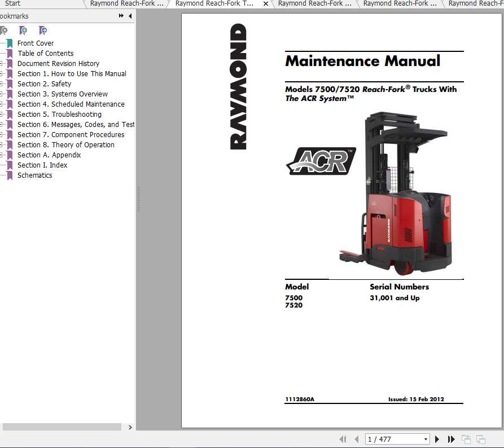
Task: Click the add bookmark icon with green plus
Action: (x=23, y=30)
